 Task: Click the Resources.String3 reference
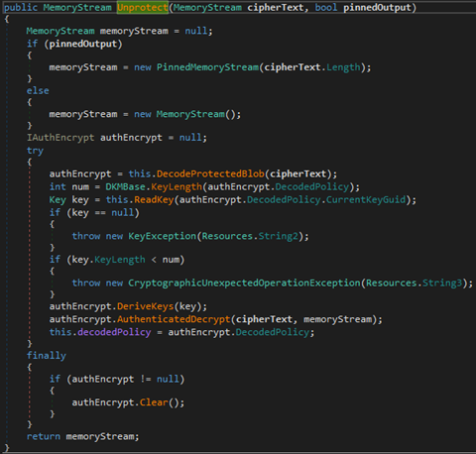tap(414, 284)
